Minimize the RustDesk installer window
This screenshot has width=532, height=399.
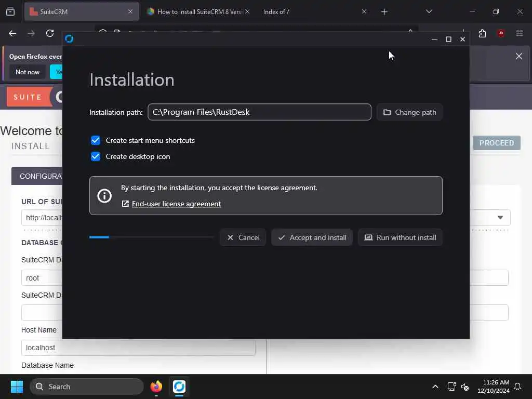434,39
